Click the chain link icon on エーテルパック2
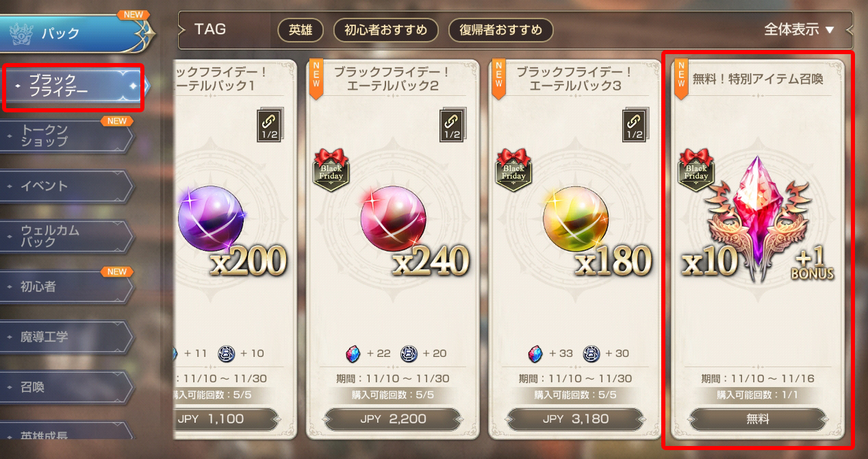This screenshot has width=868, height=459. click(x=452, y=126)
